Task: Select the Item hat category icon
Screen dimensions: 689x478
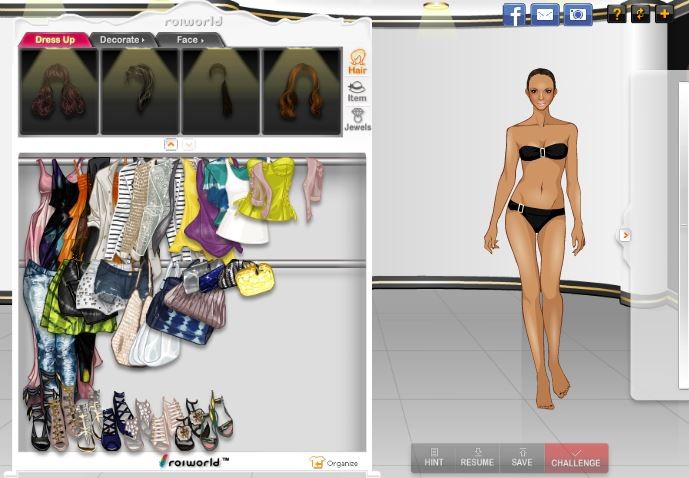Action: point(357,92)
